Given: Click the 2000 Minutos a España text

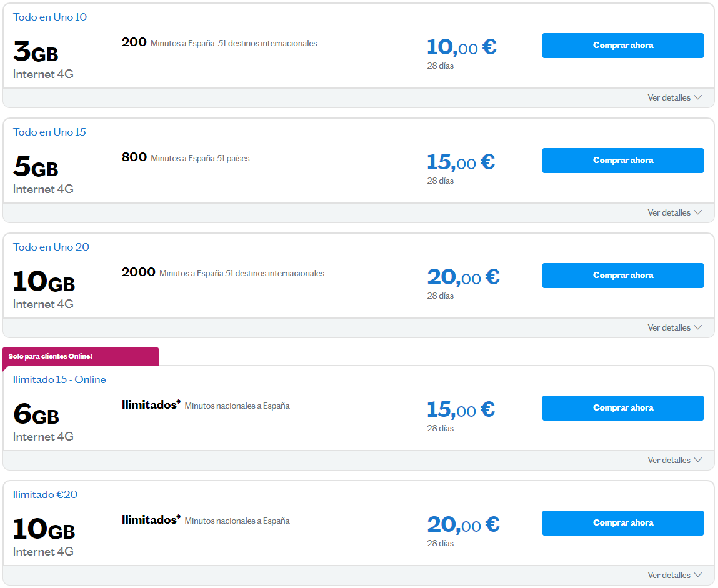Looking at the screenshot, I should coord(222,273).
